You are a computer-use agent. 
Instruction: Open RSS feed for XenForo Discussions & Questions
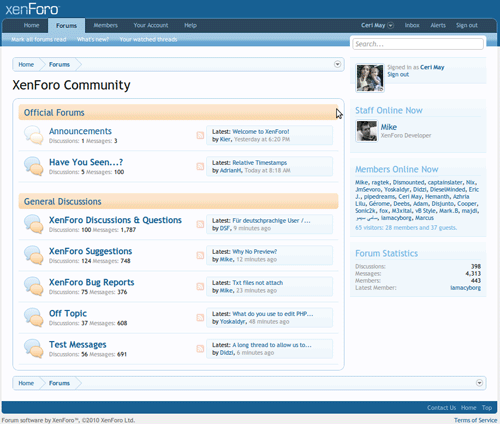click(x=200, y=224)
